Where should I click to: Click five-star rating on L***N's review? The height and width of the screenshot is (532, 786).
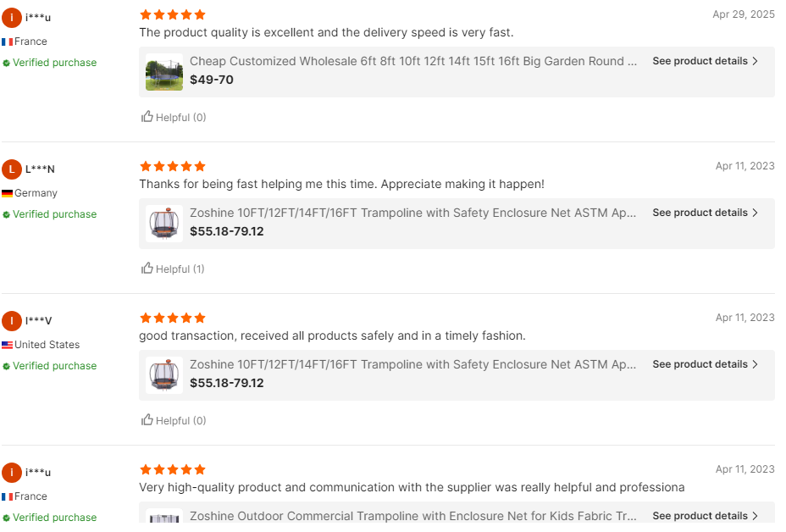coord(173,167)
